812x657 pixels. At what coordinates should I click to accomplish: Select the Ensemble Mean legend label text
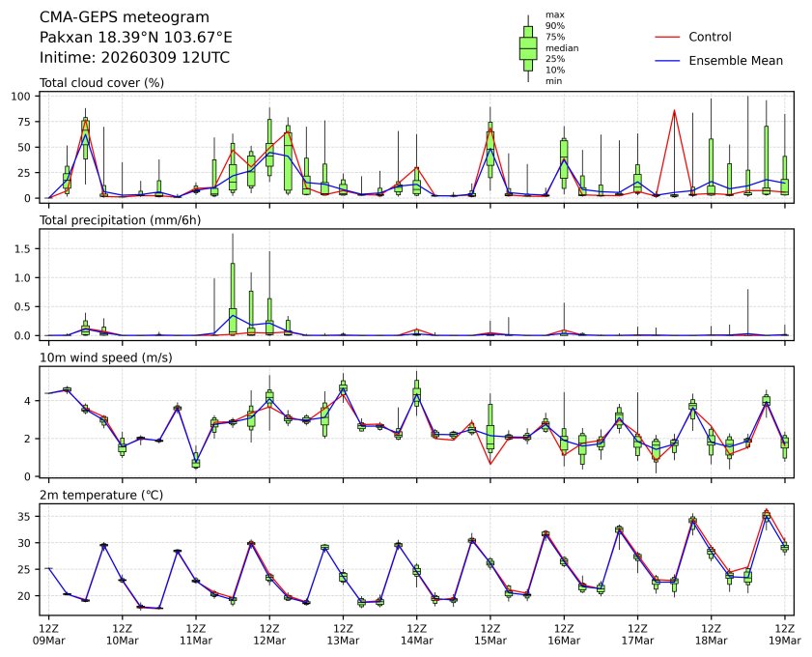(735, 60)
